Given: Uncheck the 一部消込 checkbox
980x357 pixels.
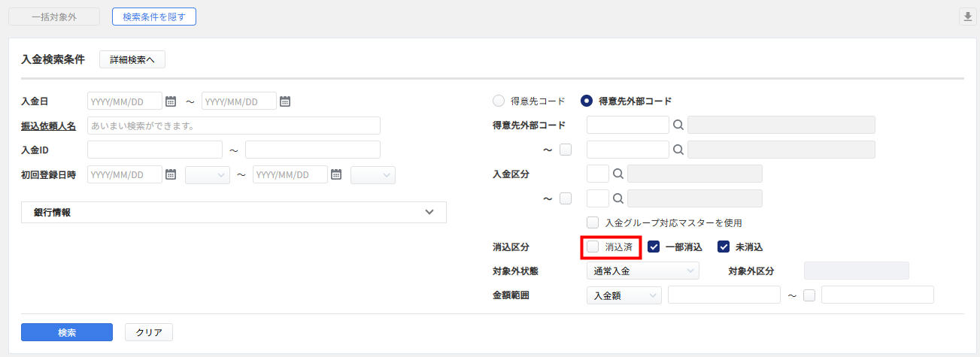Looking at the screenshot, I should click(x=654, y=247).
